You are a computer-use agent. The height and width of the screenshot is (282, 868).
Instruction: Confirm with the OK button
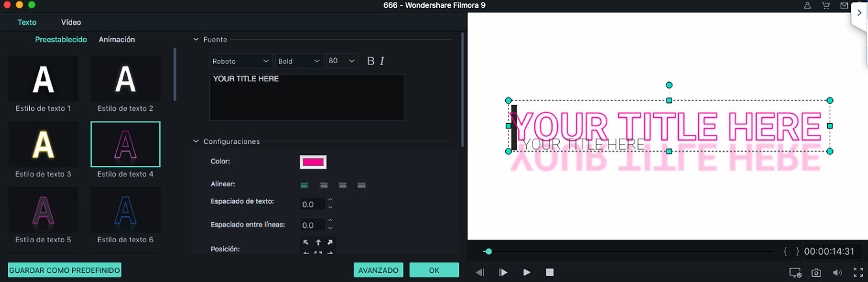click(x=434, y=270)
